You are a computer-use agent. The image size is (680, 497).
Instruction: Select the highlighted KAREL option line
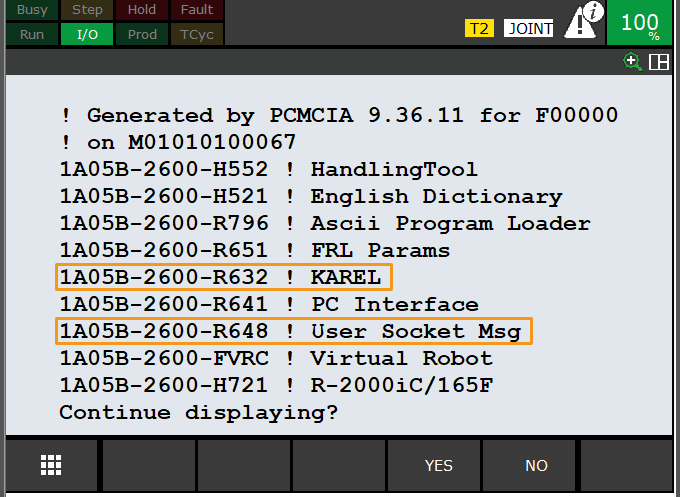224,277
